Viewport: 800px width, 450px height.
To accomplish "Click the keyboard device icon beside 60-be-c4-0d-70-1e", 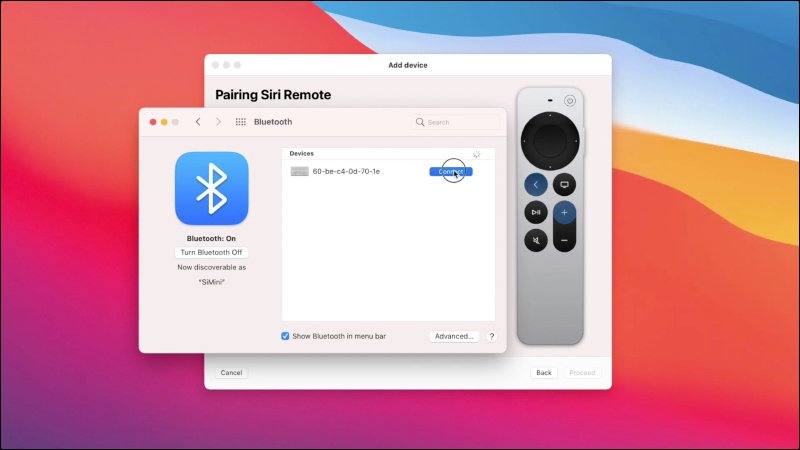I will pos(299,171).
